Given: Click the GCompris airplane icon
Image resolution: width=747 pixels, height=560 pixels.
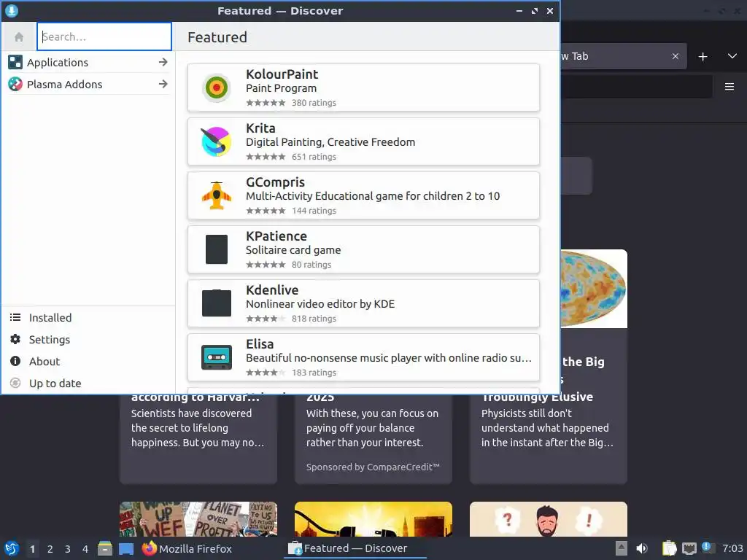Looking at the screenshot, I should point(216,195).
